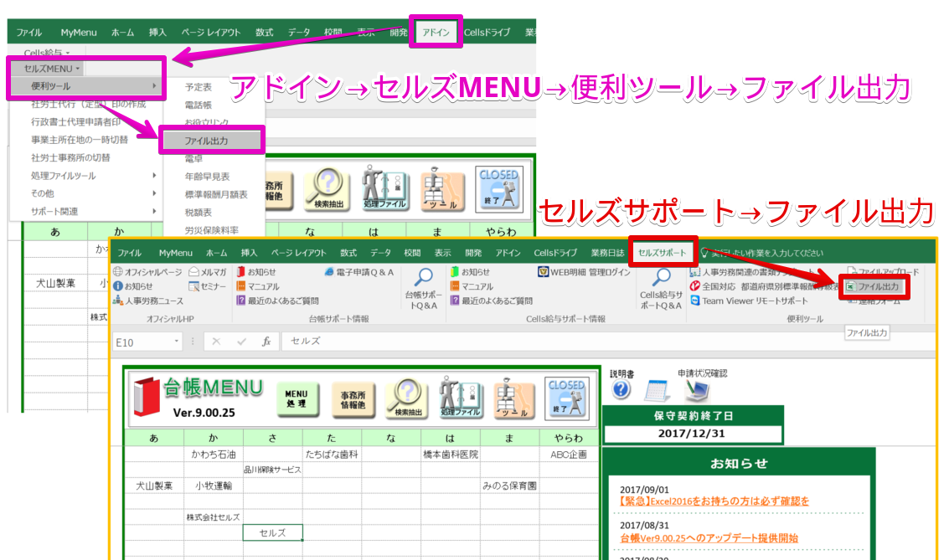Click お知らせ in 台帳サポート情報 group
Image resolution: width=949 pixels, height=560 pixels.
tap(255, 272)
